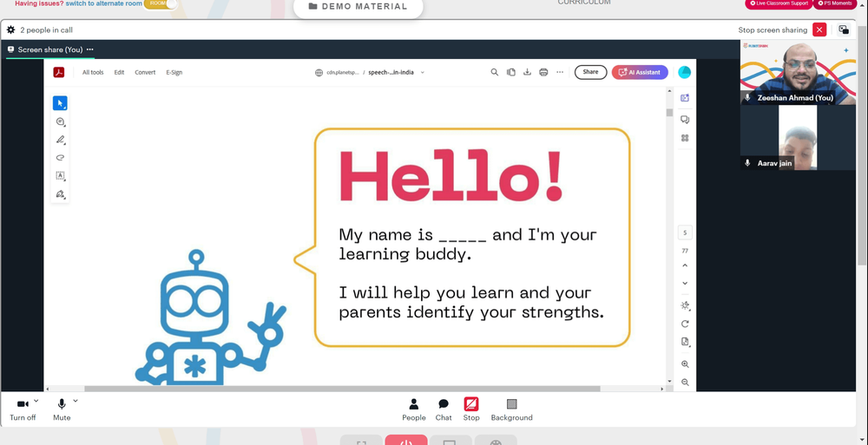The height and width of the screenshot is (445, 868).
Task: Select the arrow selection tool
Action: (x=61, y=103)
